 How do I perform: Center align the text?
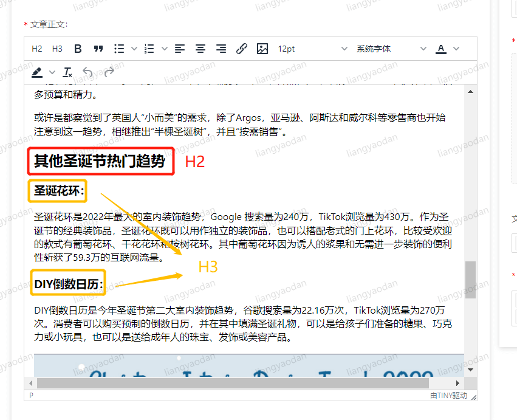200,49
